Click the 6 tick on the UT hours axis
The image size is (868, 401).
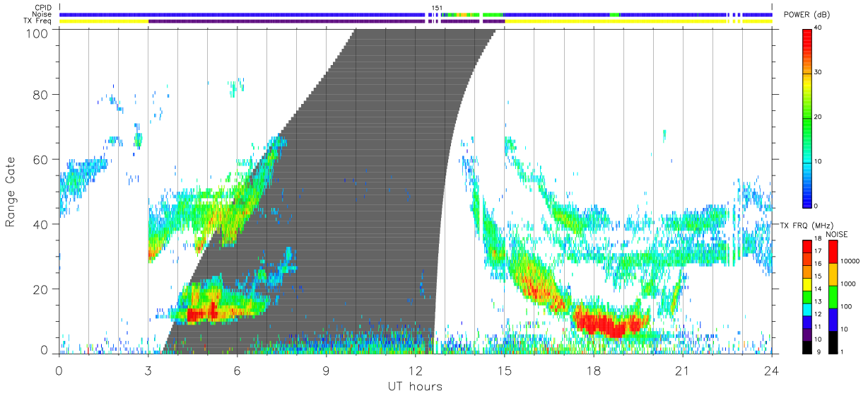pos(237,370)
